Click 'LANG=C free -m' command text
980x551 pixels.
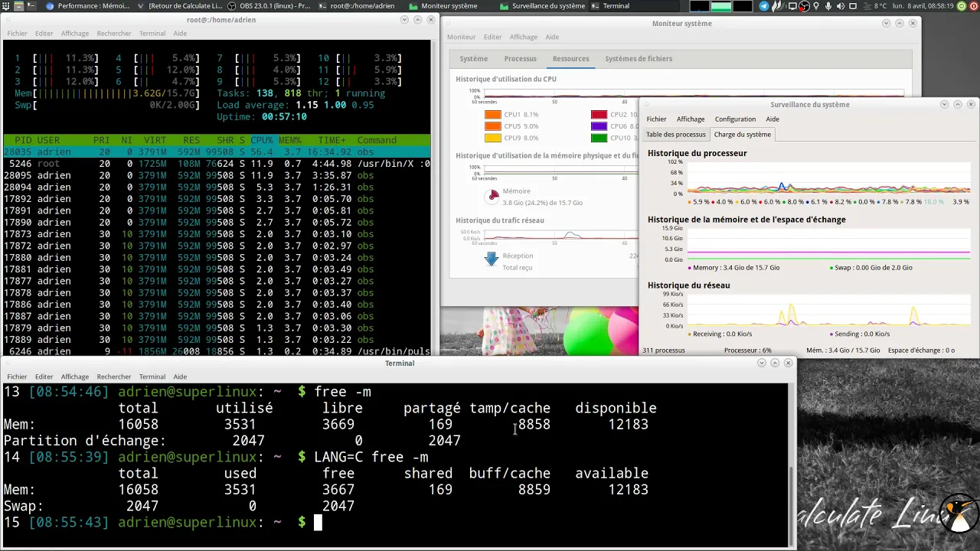coord(371,457)
